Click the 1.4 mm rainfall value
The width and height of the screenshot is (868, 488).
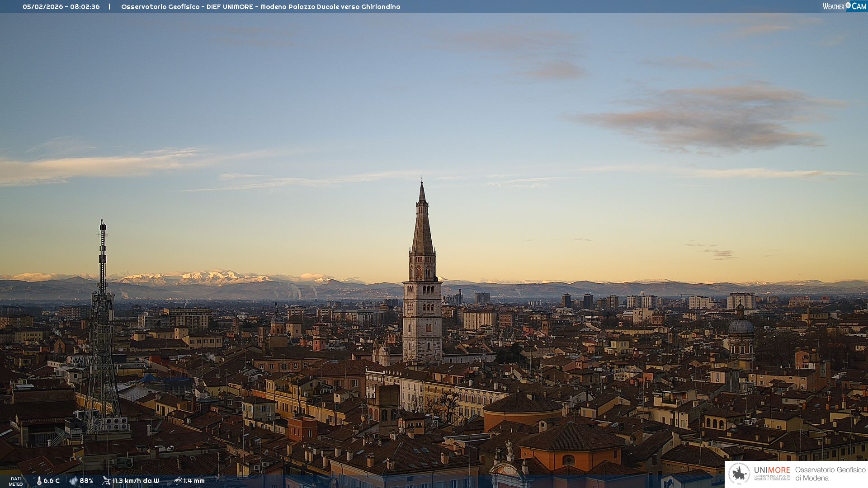click(194, 481)
